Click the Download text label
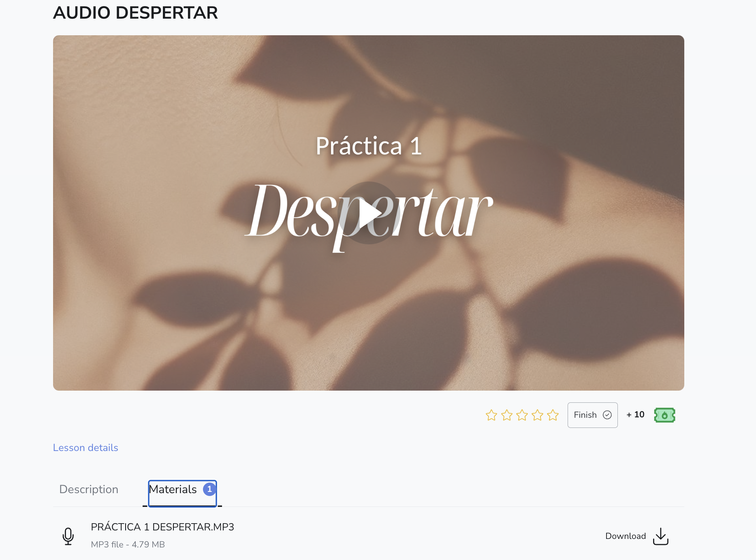Viewport: 756px width, 560px height. (626, 536)
